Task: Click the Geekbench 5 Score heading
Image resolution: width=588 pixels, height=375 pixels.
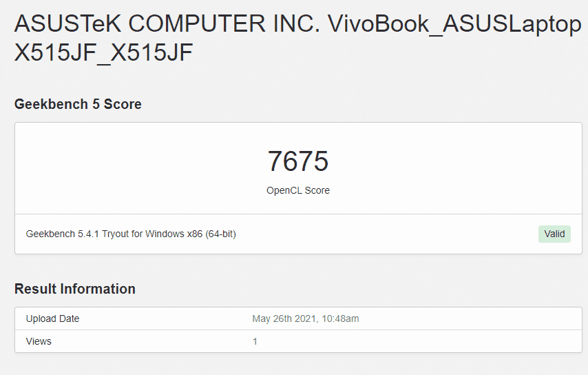Action: click(x=78, y=104)
